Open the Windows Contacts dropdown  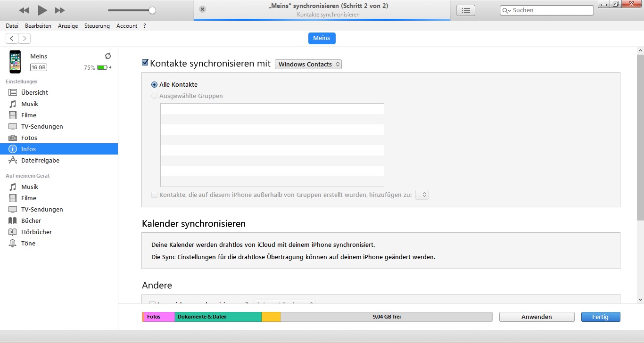point(308,64)
